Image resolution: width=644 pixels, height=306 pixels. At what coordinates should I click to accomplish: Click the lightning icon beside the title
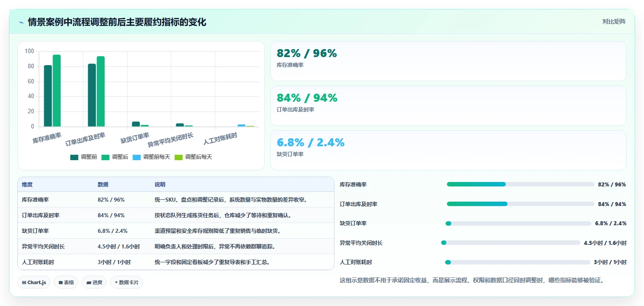(21, 22)
